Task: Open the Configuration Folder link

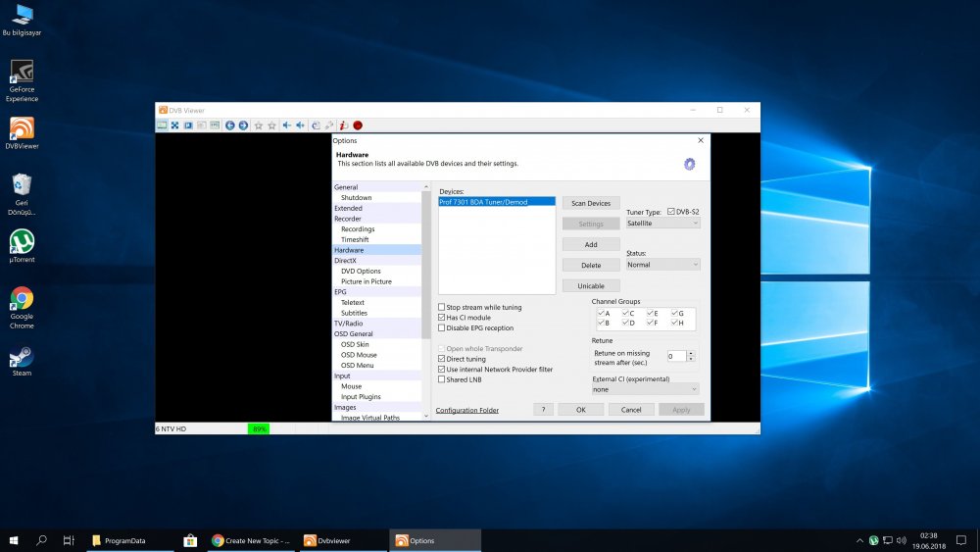Action: (466, 410)
